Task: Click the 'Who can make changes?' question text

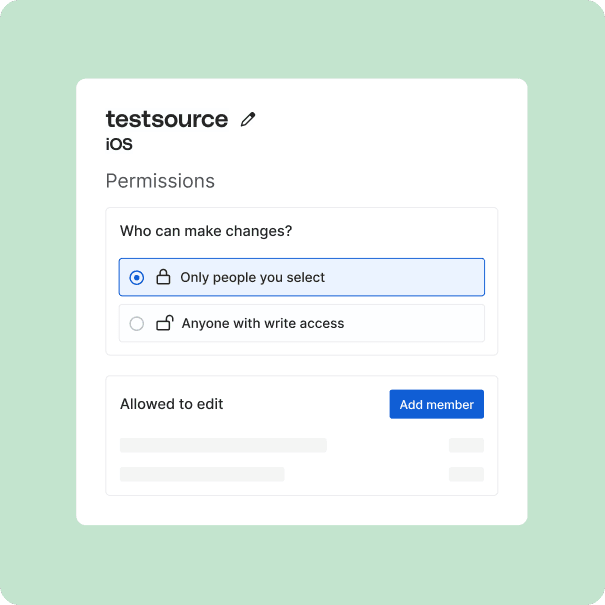Action: [206, 231]
